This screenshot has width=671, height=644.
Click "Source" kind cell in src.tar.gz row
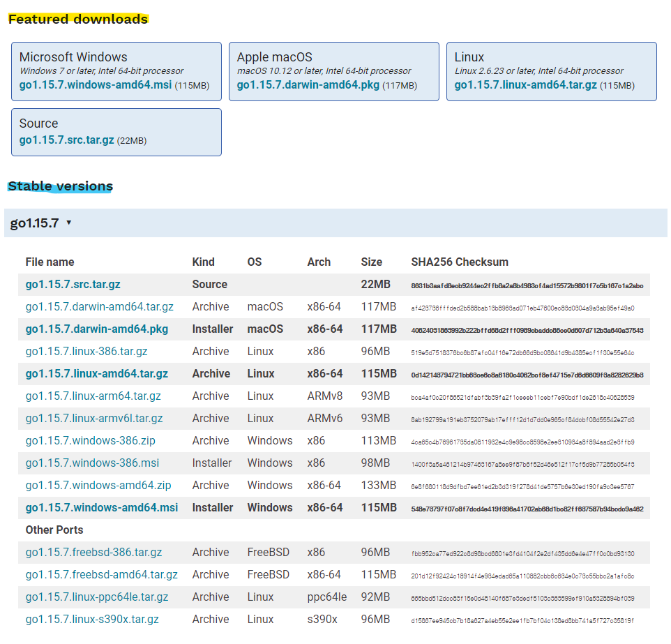(x=210, y=284)
